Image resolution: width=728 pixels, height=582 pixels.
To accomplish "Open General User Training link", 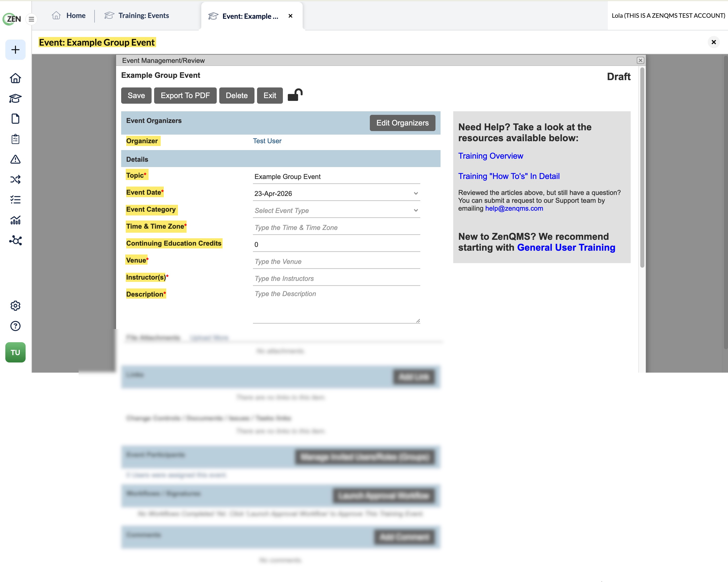I will 566,247.
